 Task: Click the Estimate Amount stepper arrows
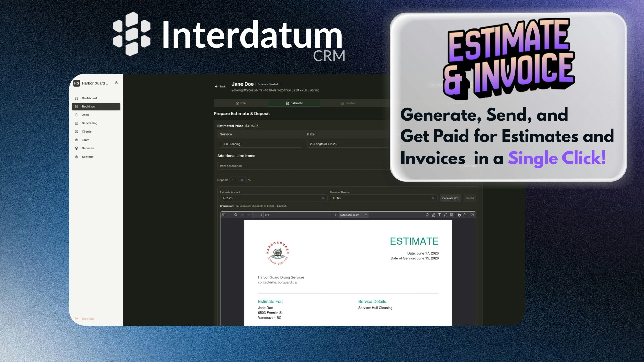point(323,198)
